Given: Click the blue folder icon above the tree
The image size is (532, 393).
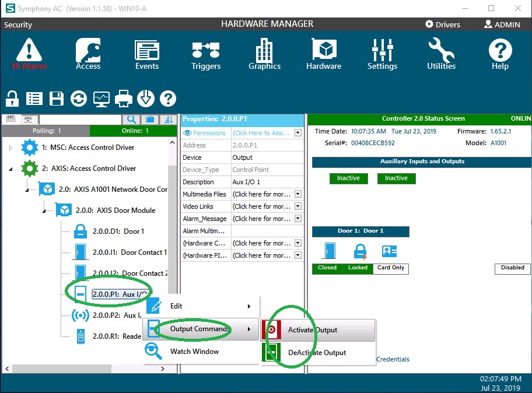Looking at the screenshot, I should tap(150, 120).
